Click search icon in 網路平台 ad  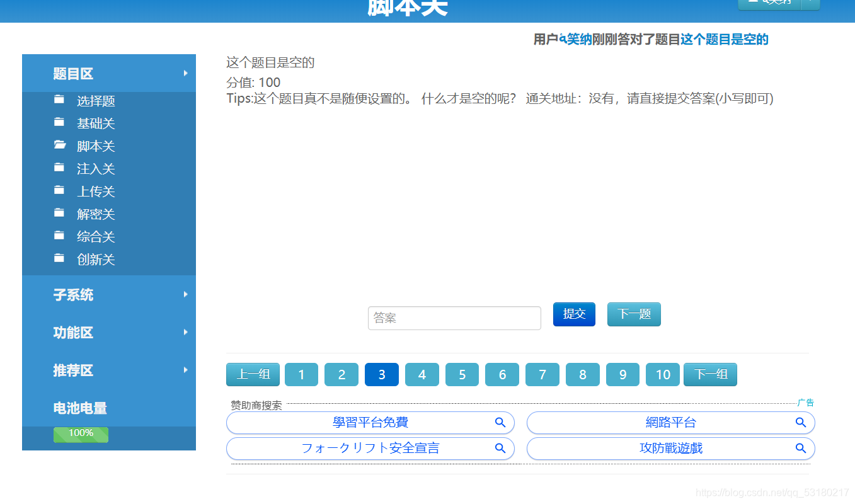[801, 423]
